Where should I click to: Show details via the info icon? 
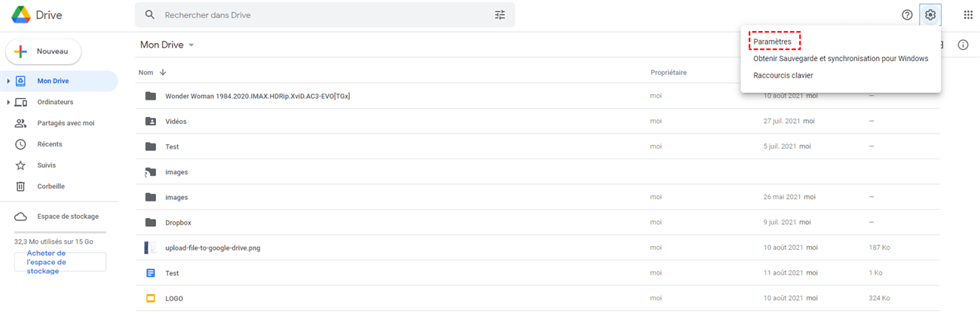[x=963, y=45]
